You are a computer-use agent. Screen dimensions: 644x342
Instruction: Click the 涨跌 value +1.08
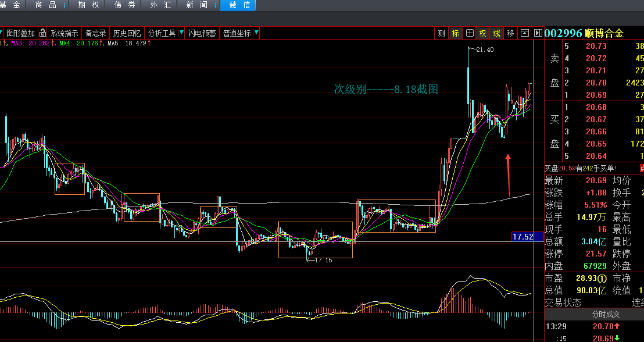[x=596, y=193]
